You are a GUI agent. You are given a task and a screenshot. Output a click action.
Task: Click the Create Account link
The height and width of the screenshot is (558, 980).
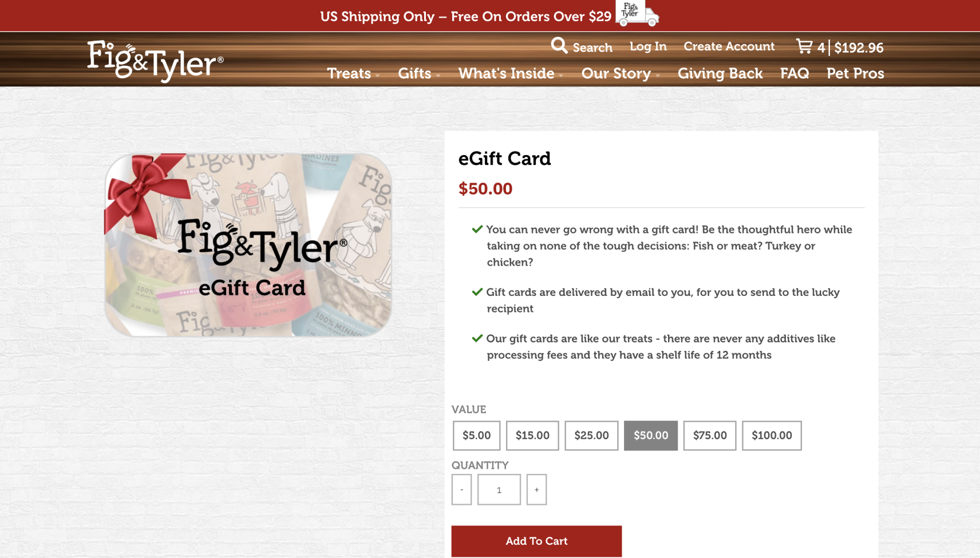coord(729,46)
